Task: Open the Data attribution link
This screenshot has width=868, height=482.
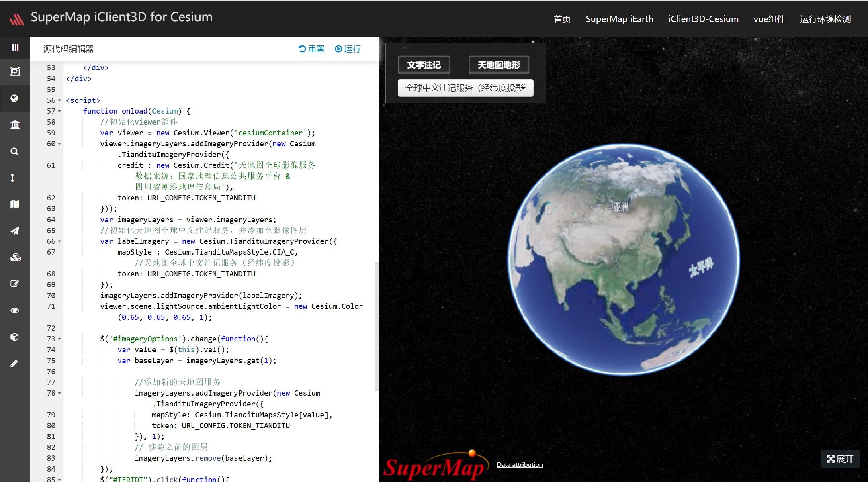Action: [520, 465]
